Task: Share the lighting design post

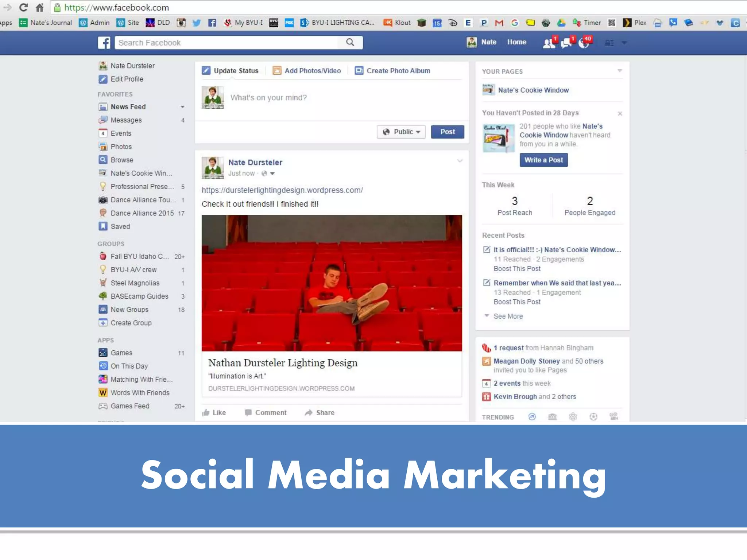Action: pos(320,413)
